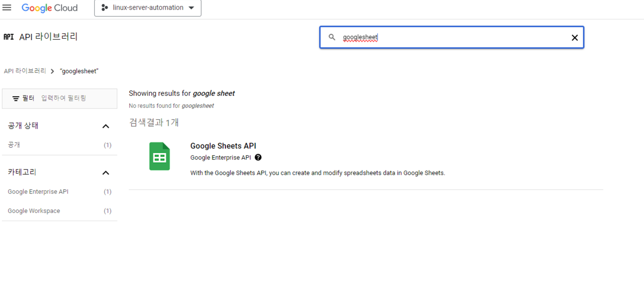Click the project selector dots icon
The image size is (644, 284).
[105, 8]
